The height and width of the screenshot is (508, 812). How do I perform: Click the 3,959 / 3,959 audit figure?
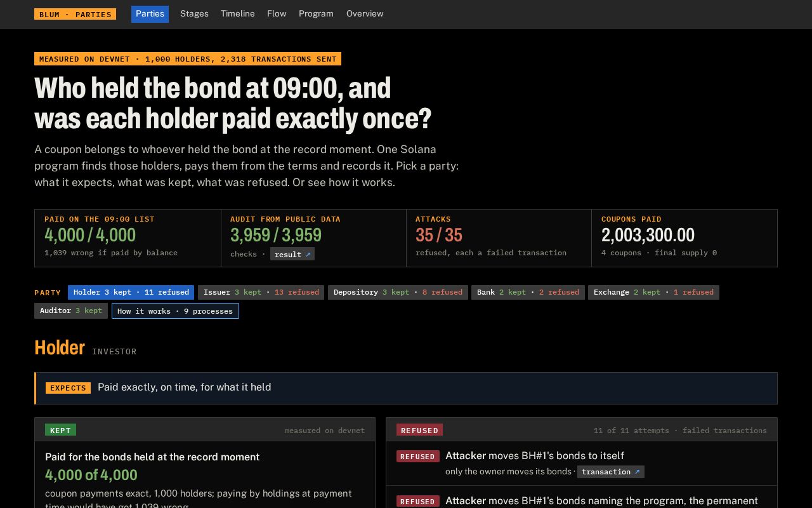[276, 235]
